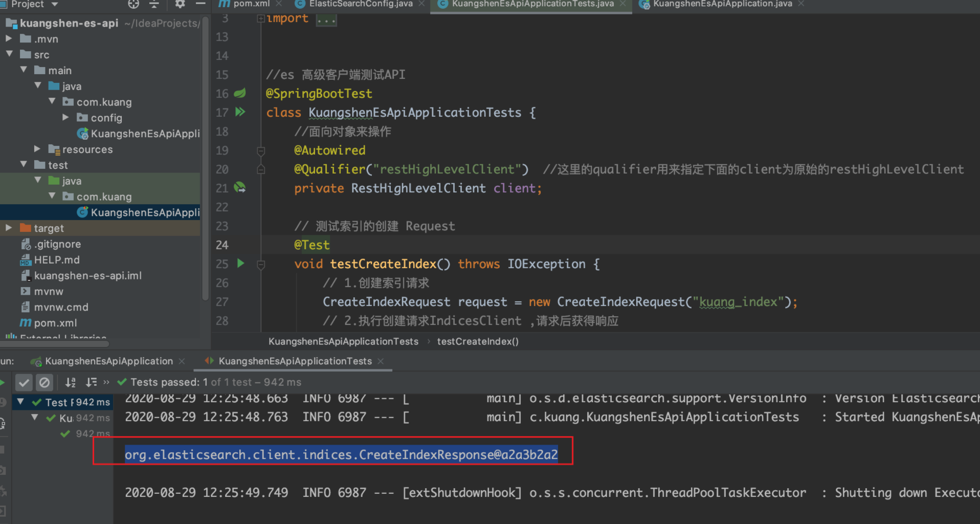Image resolution: width=980 pixels, height=524 pixels.
Task: Fold testCreateIndex method at line 25
Action: [x=261, y=264]
